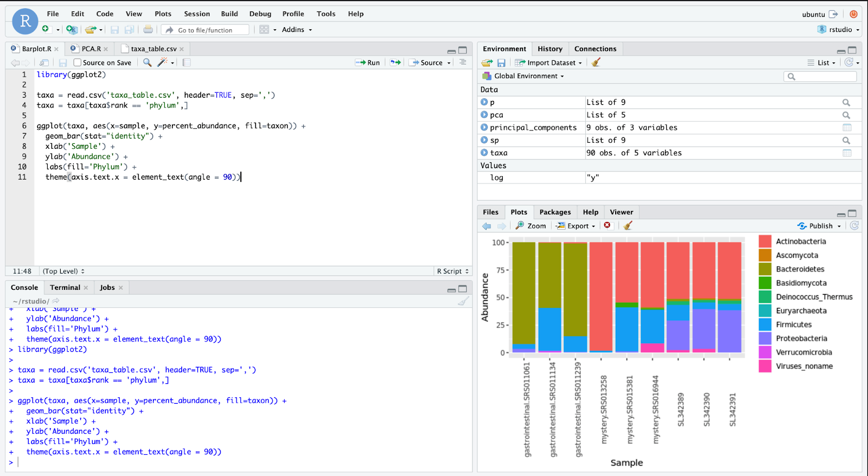This screenshot has height=476, width=868.
Task: Click the new file icon in main toolbar
Action: coord(46,29)
